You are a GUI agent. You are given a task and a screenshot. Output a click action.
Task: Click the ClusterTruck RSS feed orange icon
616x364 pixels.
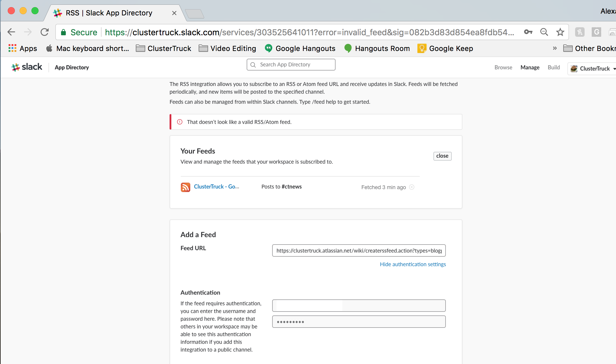click(186, 187)
